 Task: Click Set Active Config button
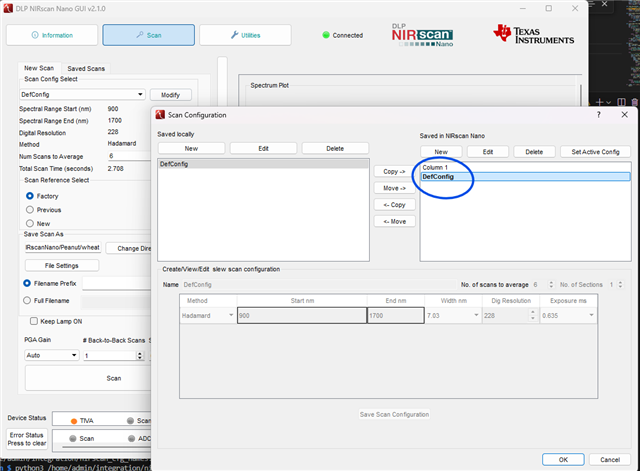coord(596,152)
